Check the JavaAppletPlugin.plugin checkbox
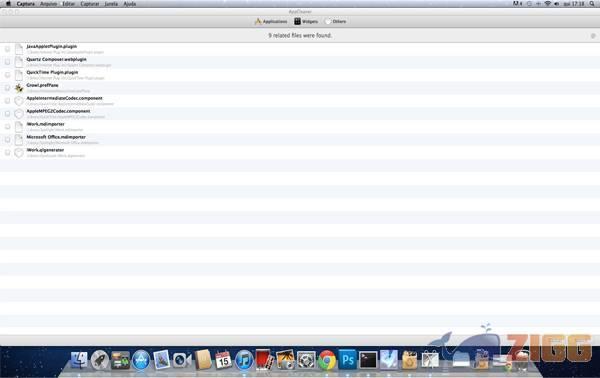Screen dimensions: 600x378 [7, 49]
